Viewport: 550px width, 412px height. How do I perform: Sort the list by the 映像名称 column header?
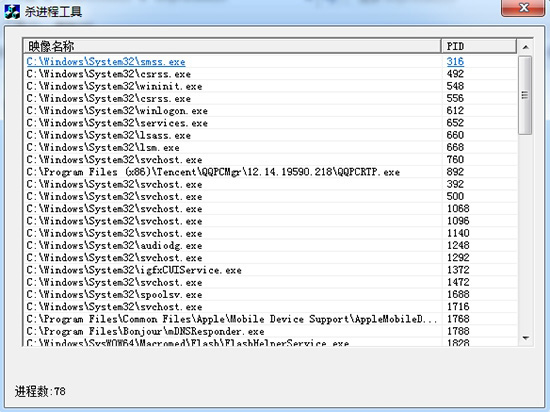coord(232,46)
